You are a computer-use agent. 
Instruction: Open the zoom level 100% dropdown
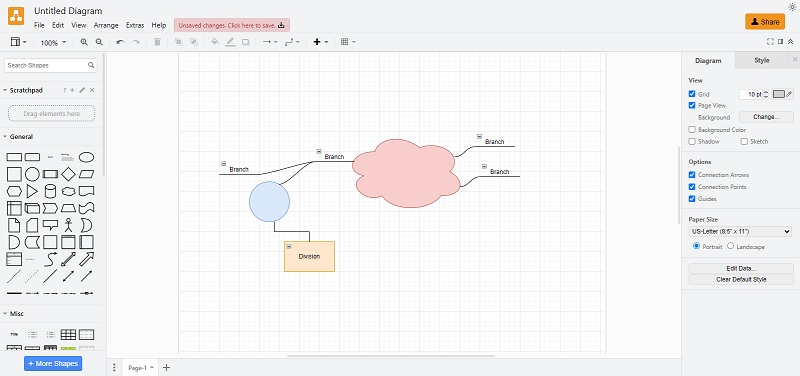click(53, 43)
